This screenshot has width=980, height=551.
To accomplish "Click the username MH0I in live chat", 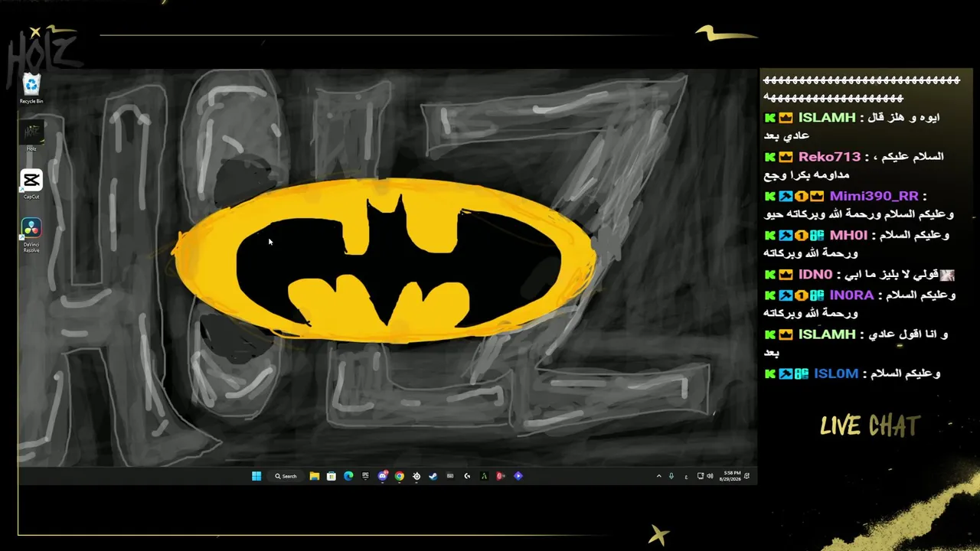I will pyautogui.click(x=848, y=236).
